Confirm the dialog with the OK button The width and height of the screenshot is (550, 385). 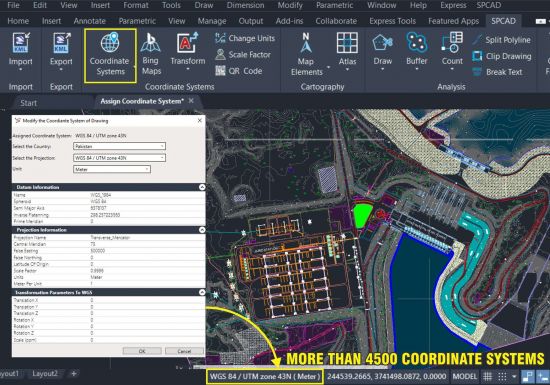pyautogui.click(x=142, y=351)
